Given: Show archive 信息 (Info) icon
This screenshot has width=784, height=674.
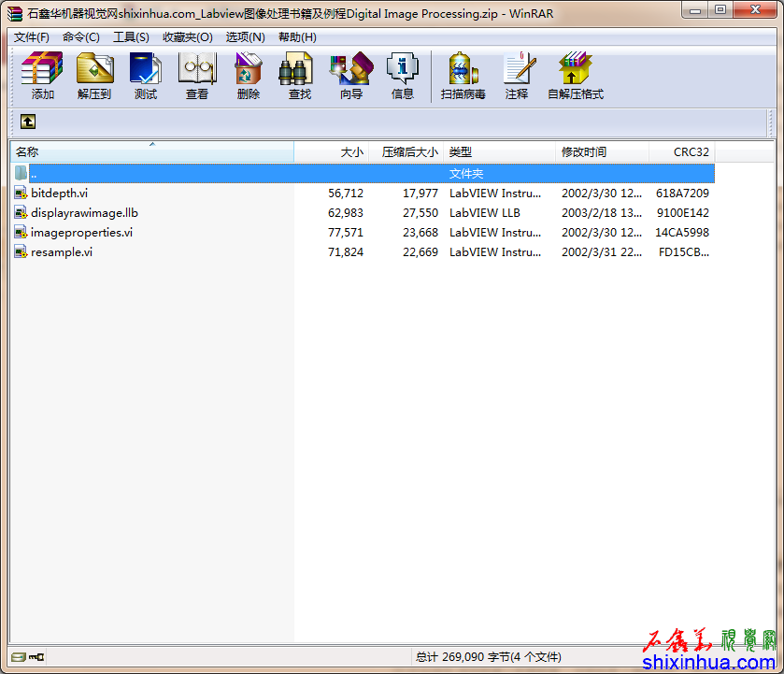Looking at the screenshot, I should click(x=403, y=75).
